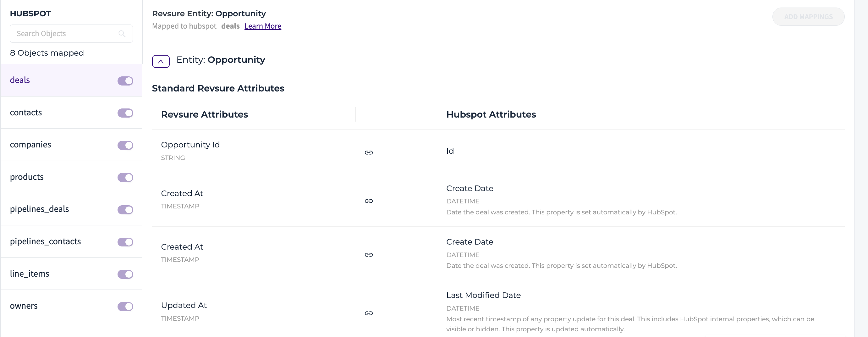The width and height of the screenshot is (868, 337).
Task: Click the 8 Objects mapped label
Action: pyautogui.click(x=47, y=53)
